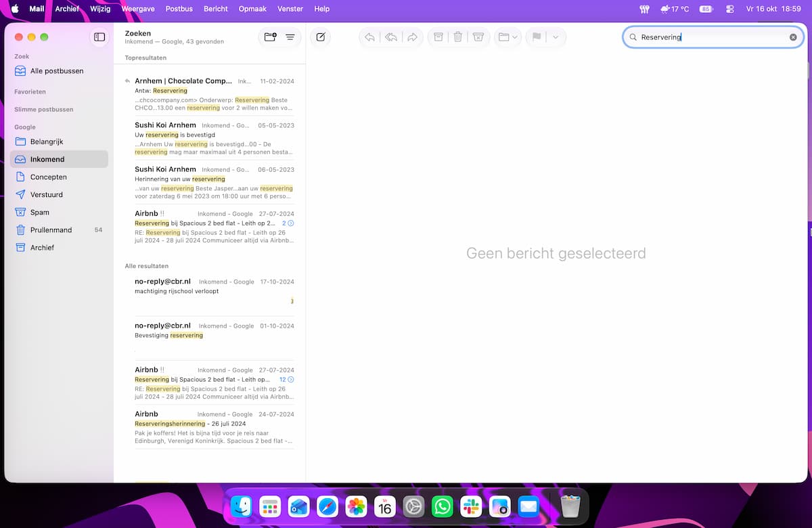This screenshot has height=528, width=812.
Task: Click the Google account section header
Action: [x=25, y=127]
